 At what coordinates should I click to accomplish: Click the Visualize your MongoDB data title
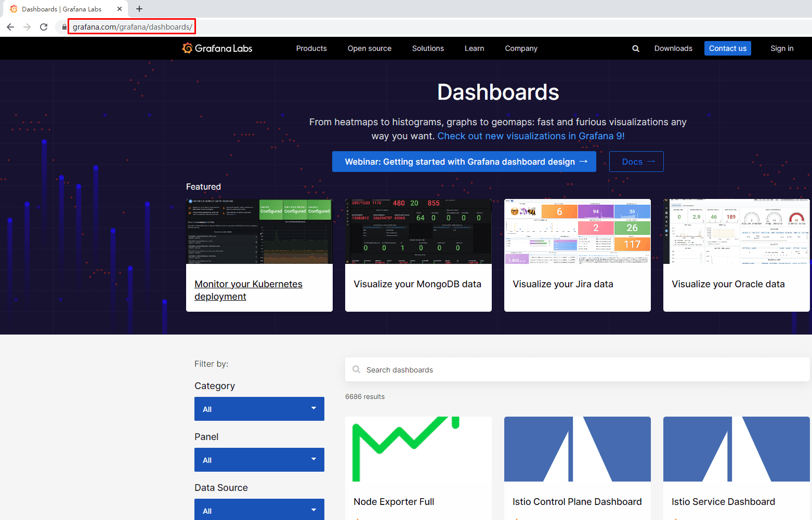click(x=417, y=284)
